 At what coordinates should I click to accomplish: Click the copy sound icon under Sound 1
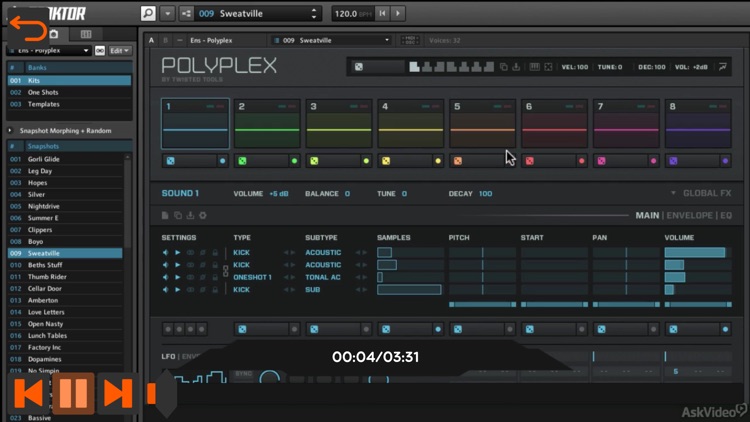tap(177, 215)
